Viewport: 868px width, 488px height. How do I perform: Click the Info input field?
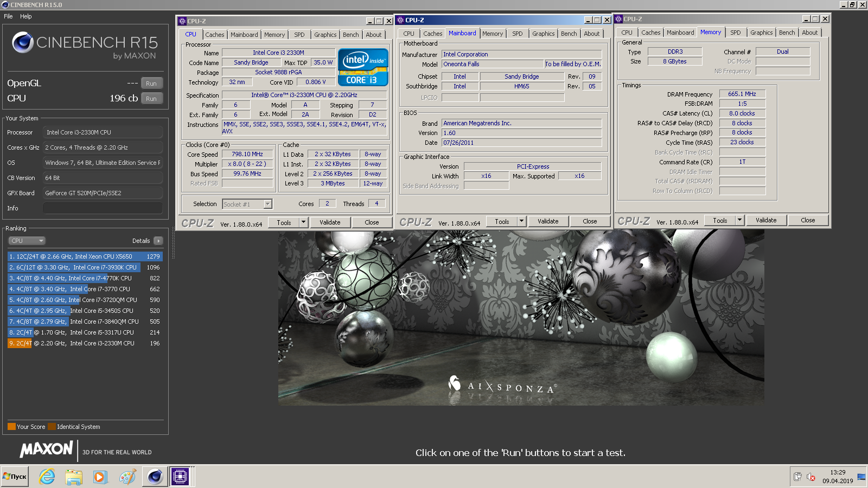[x=103, y=208]
